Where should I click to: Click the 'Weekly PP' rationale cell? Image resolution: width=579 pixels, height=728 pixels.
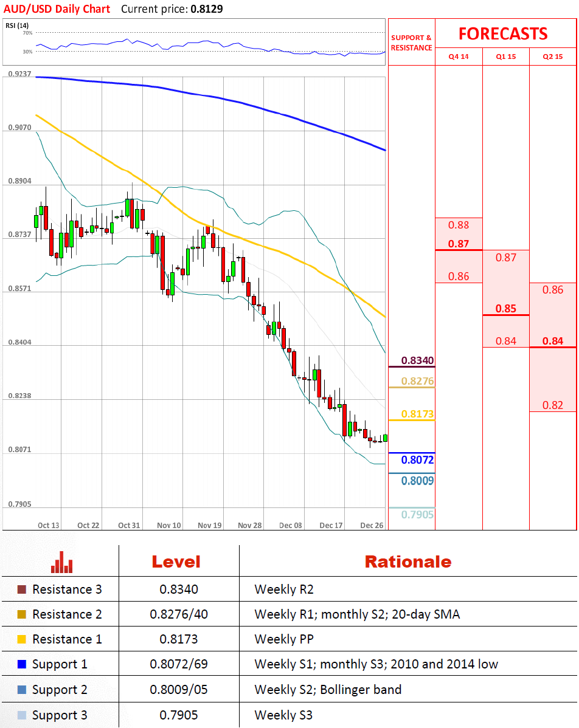(x=284, y=639)
